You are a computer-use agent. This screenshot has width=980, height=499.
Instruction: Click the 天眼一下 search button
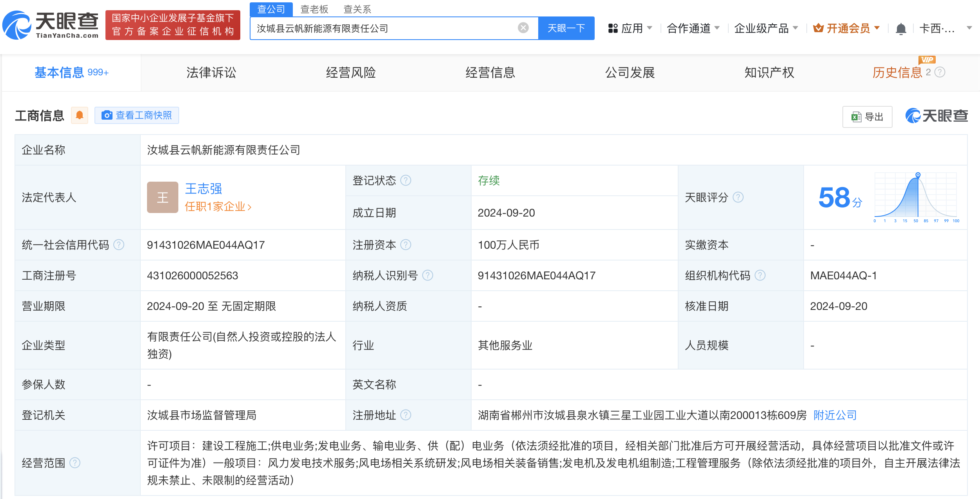(566, 27)
